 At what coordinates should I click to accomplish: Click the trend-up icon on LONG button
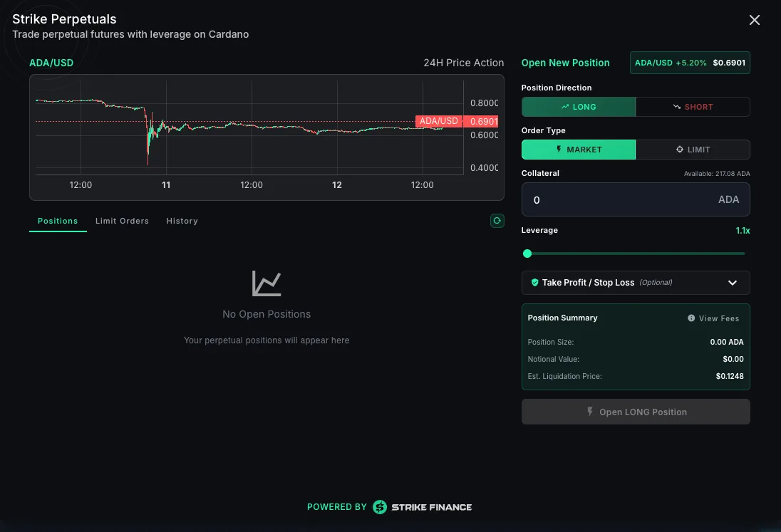[x=565, y=107]
